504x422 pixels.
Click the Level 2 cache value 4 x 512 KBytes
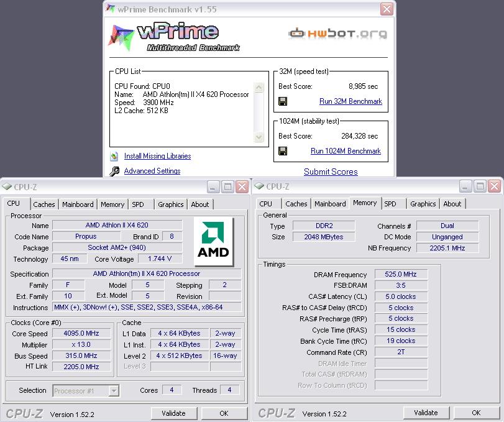coord(179,355)
